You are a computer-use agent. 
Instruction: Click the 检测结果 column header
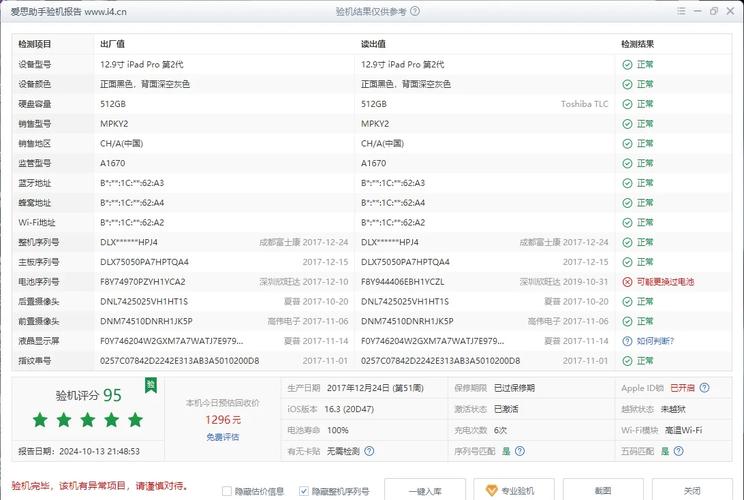(638, 44)
